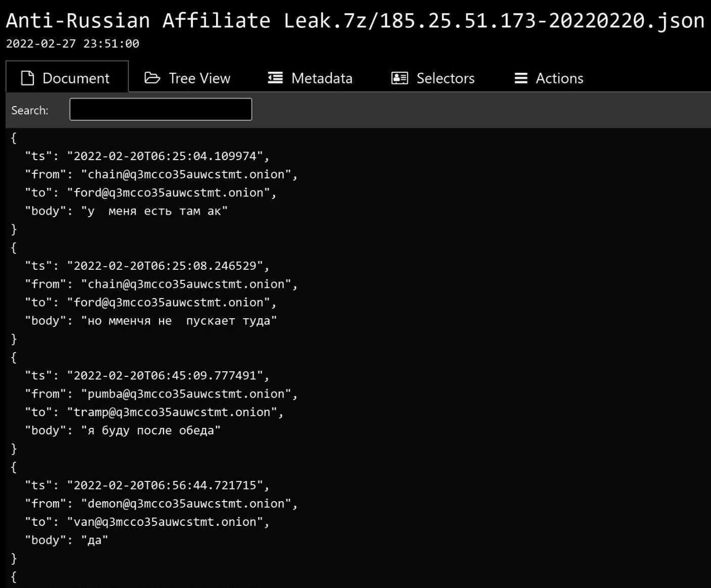The image size is (711, 588).
Task: Click the pumba sender address
Action: [186, 394]
